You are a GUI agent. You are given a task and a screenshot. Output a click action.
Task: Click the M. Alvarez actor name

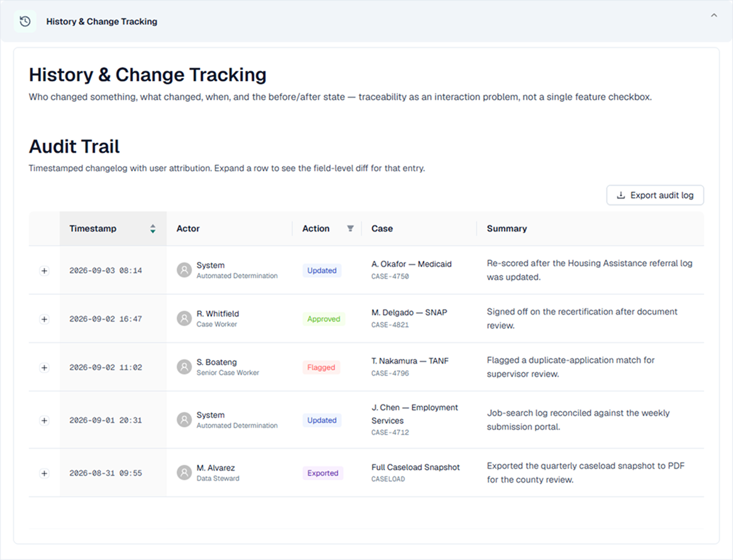tap(216, 468)
